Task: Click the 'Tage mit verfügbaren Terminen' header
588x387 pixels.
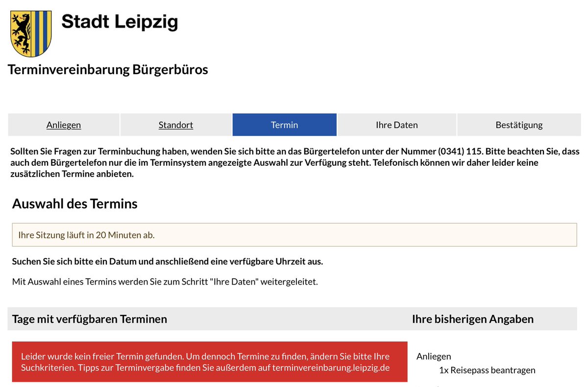Action: 90,319
